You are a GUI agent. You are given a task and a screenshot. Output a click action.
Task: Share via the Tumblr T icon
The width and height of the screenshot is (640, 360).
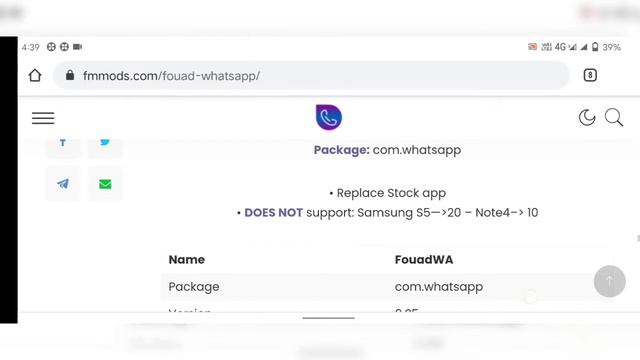click(63, 142)
